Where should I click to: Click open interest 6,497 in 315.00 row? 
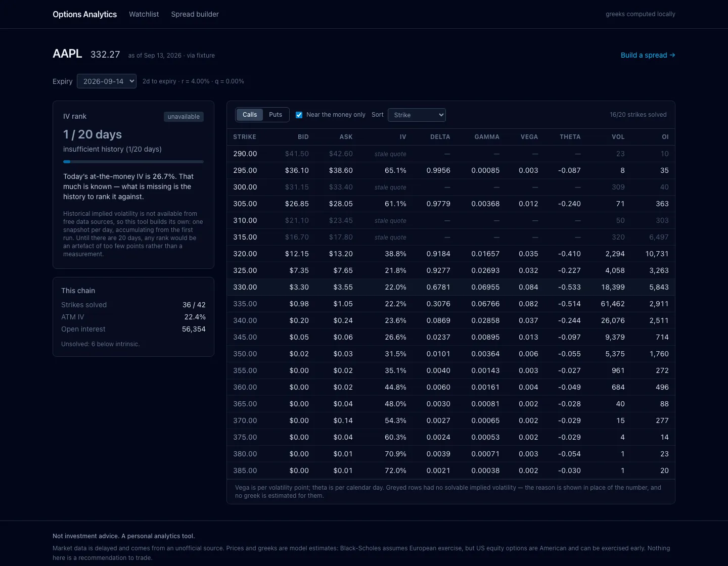(659, 237)
